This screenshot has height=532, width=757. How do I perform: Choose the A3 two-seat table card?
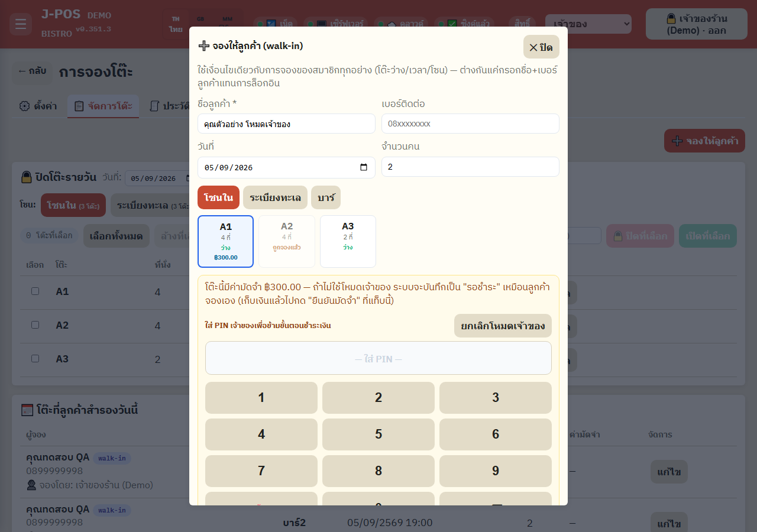[x=348, y=241]
